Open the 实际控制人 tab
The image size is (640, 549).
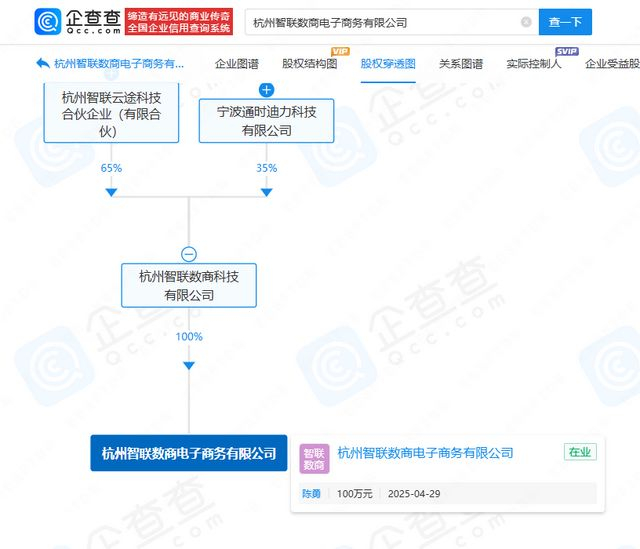click(x=534, y=64)
